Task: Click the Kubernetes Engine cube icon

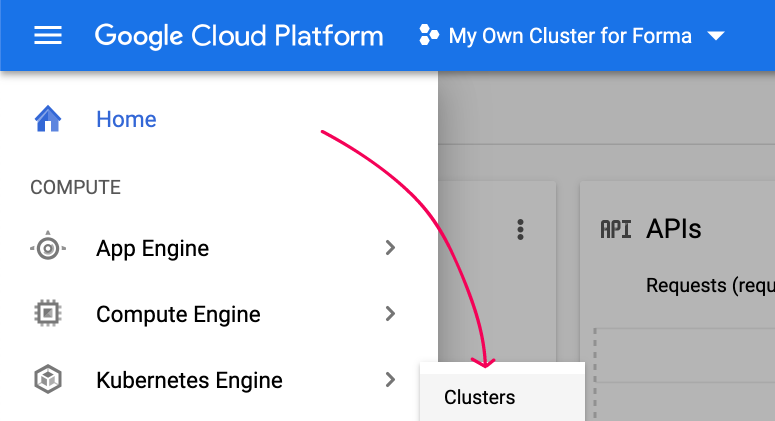Action: point(48,379)
